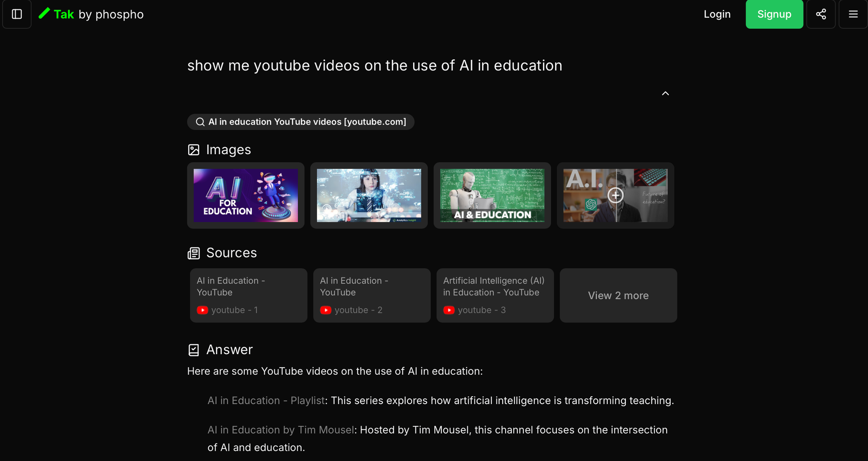
Task: Click the Sources section icon
Action: (x=194, y=253)
